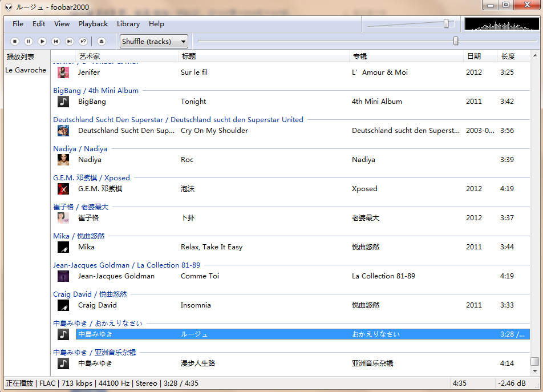Go to the previous track
This screenshot has width=543, height=392.
point(56,42)
